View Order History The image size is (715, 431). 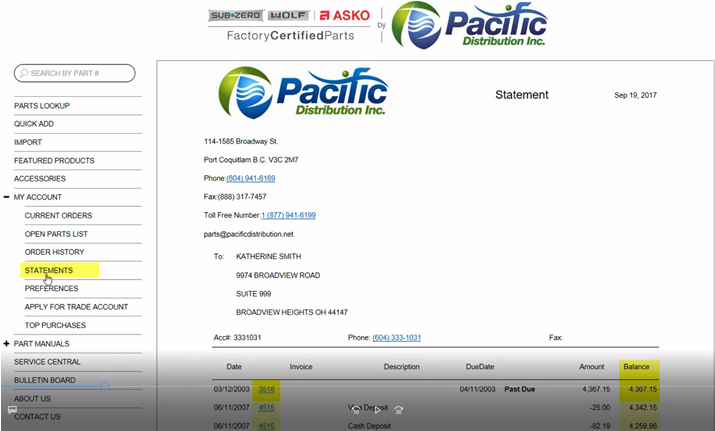(x=54, y=252)
